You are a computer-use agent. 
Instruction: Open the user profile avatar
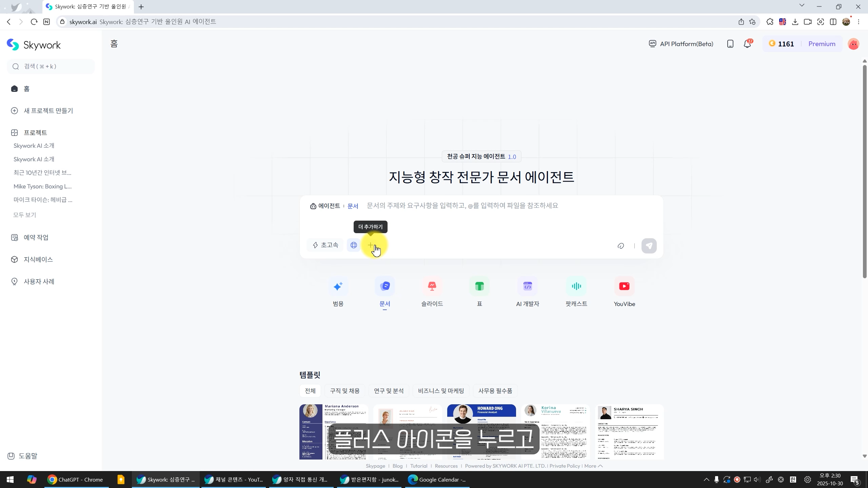click(x=853, y=44)
